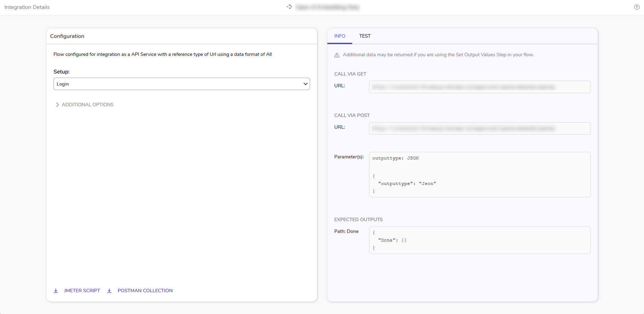Click the Integration Details heading
The height and width of the screenshot is (314, 644).
coord(27,7)
